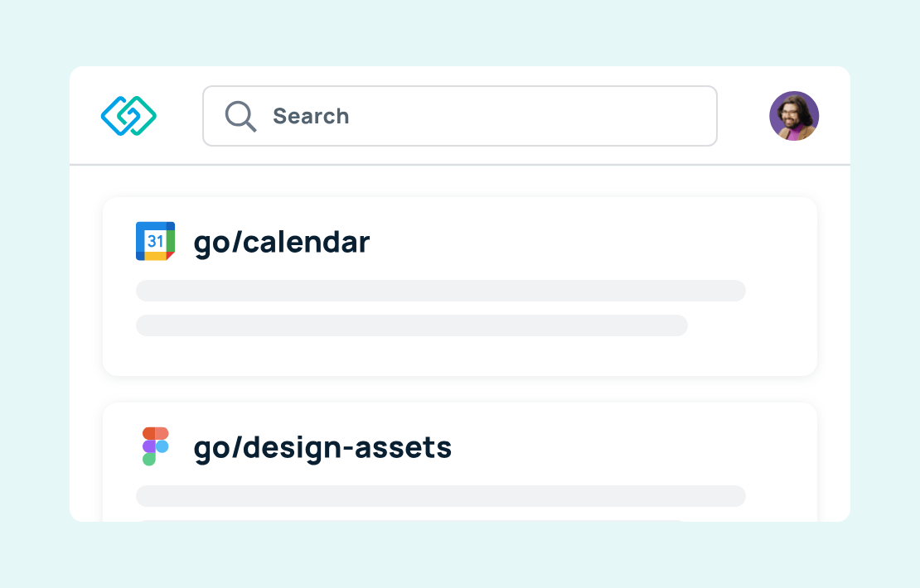Open the go/calendar shortcut link
The image size is (920, 588).
[281, 241]
